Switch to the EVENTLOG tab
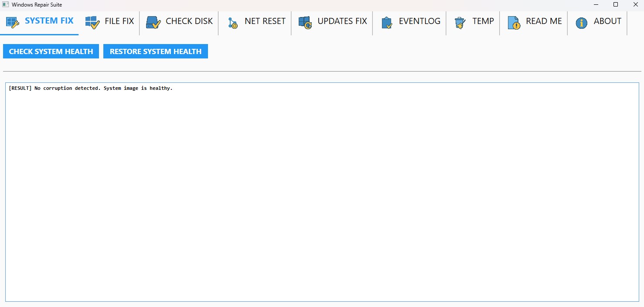This screenshot has width=644, height=307. [411, 23]
